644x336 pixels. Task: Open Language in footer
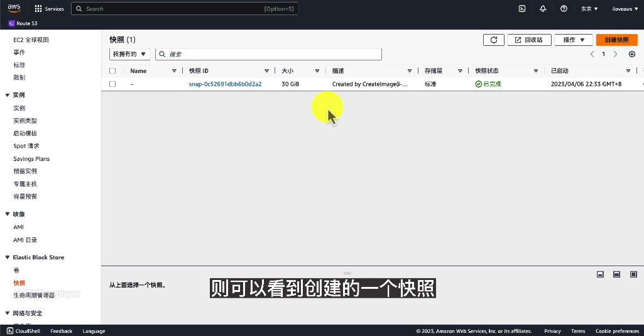tap(94, 331)
